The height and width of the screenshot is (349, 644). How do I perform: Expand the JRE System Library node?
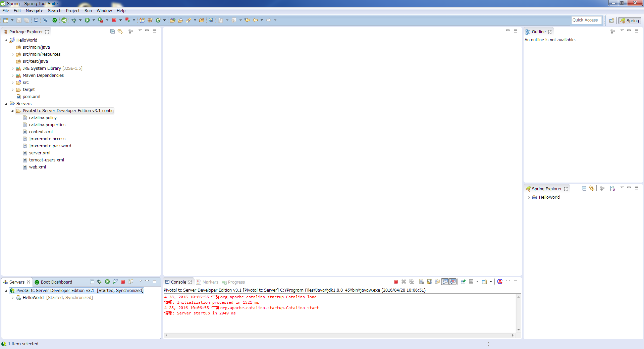coord(13,68)
